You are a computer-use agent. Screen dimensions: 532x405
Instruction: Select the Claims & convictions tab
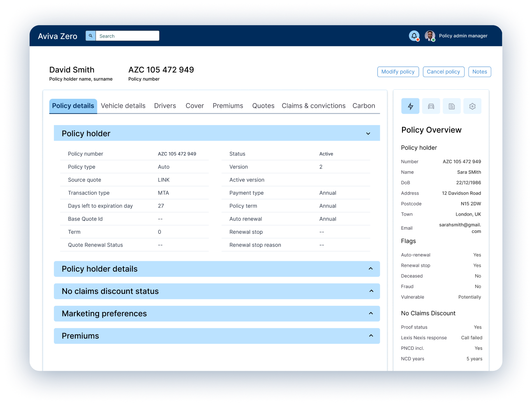coord(313,106)
